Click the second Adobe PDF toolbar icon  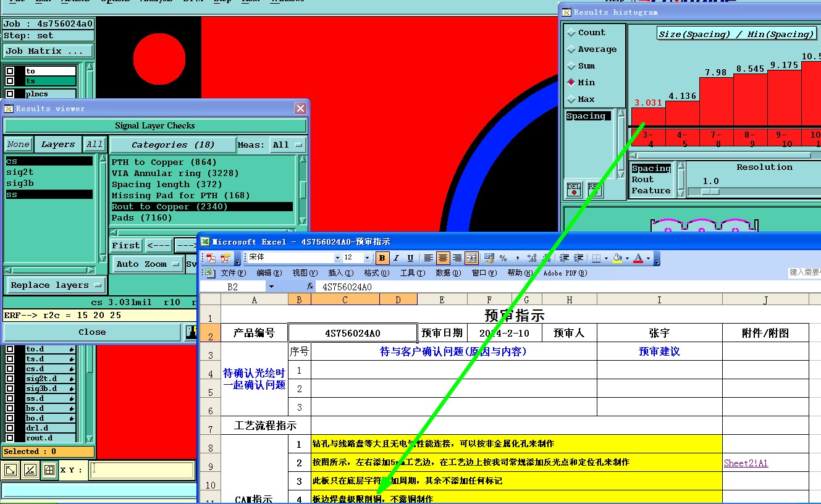[225, 258]
